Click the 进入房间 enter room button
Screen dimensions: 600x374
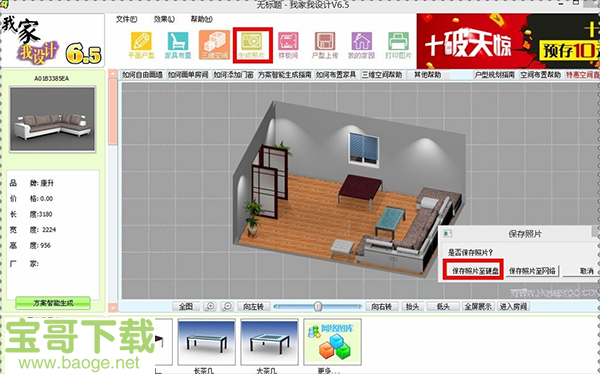click(514, 306)
